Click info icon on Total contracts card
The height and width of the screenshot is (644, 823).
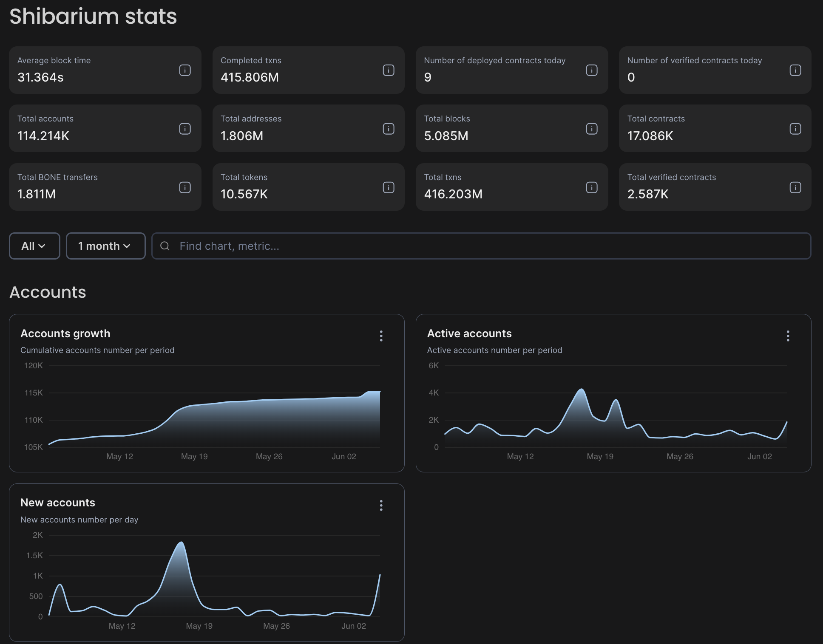coord(795,129)
